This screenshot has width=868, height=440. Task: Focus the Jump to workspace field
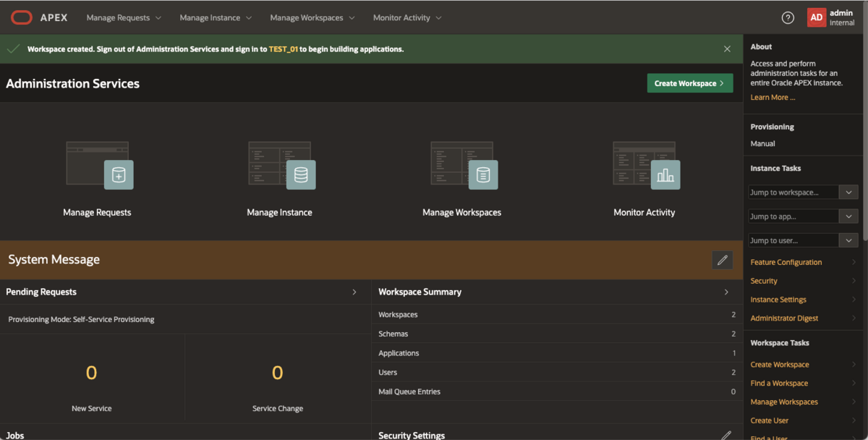[x=793, y=192]
